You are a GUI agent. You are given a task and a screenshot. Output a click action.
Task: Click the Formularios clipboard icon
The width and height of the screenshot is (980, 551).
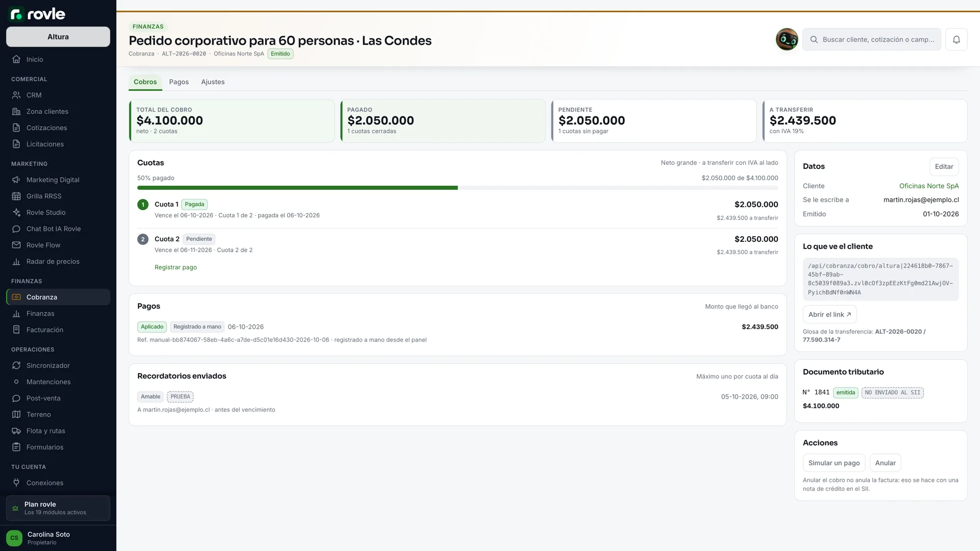click(16, 447)
